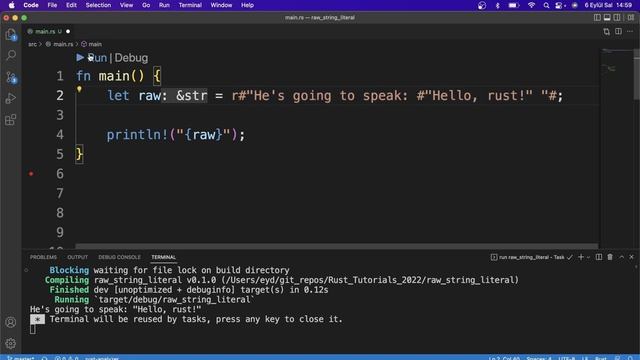Click the Wi-Fi icon in menu bar
The image size is (640, 360).
click(x=531, y=5)
